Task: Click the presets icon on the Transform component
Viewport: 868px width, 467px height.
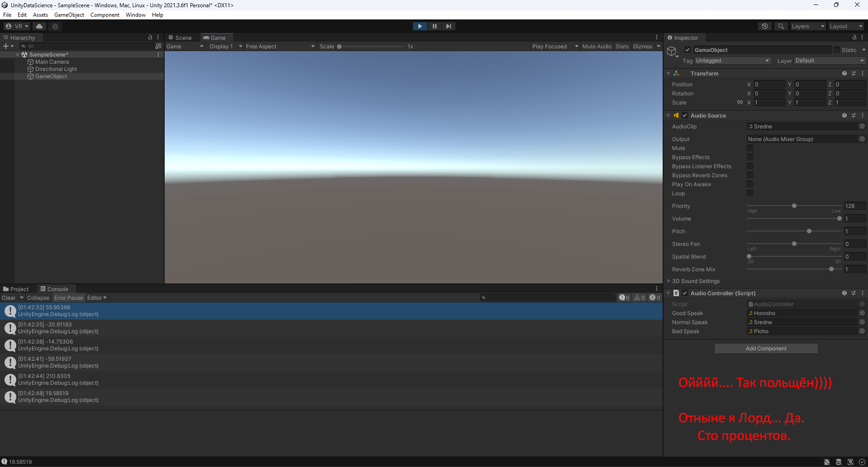Action: click(854, 73)
